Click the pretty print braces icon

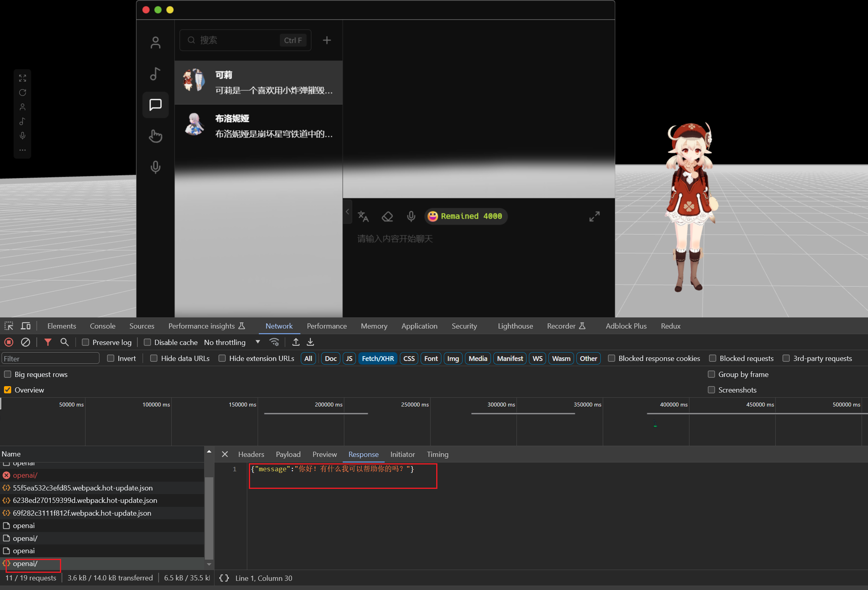(x=224, y=578)
